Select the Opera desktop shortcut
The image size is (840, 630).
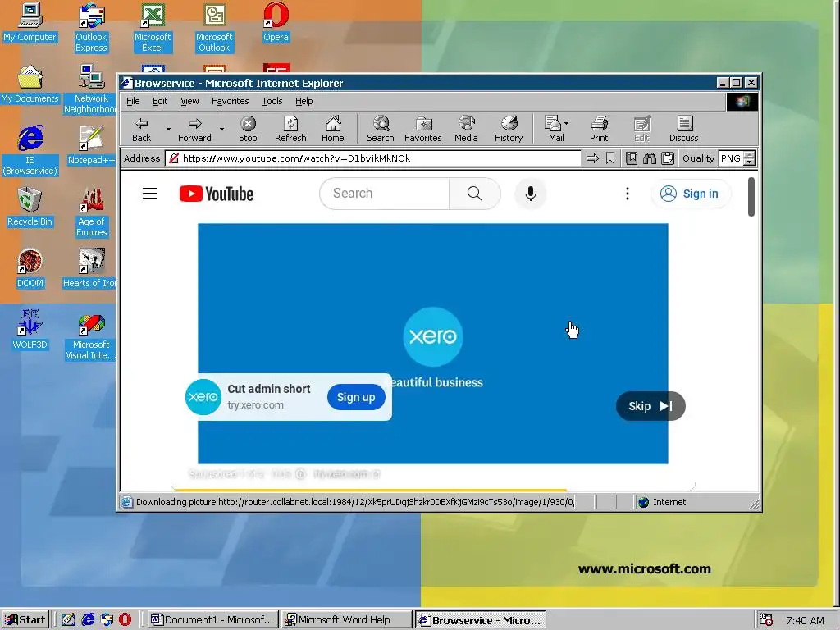tap(276, 22)
